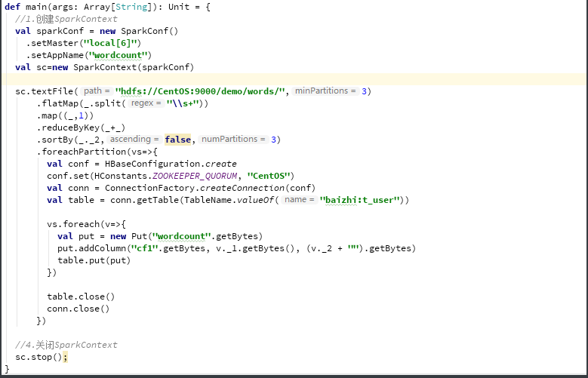The height and width of the screenshot is (378, 588).
Task: Click the '//4.关闭SparkContext' comment
Action: (x=66, y=345)
